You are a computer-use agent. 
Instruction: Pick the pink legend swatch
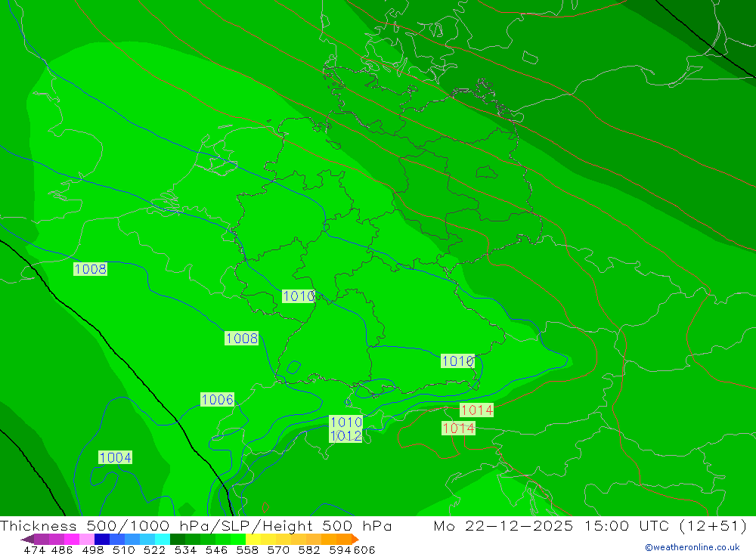pyautogui.click(x=87, y=539)
